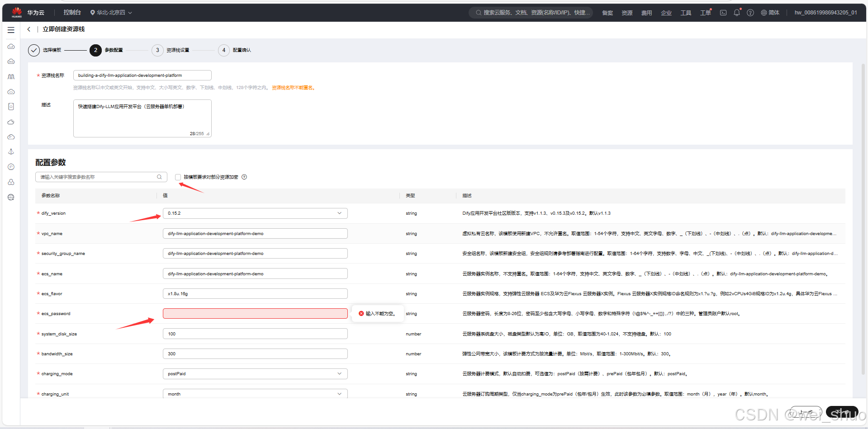Click the empty ecs_password field
868x429 pixels.
tap(255, 314)
